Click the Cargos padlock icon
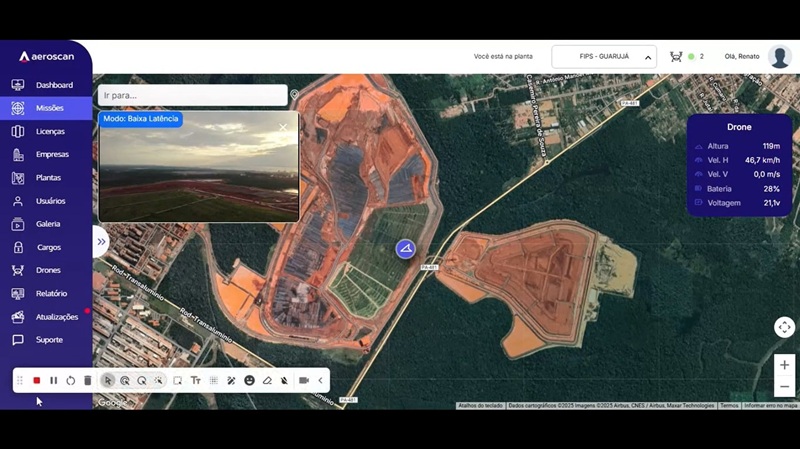Screen dimensions: 800x449 point(18,247)
